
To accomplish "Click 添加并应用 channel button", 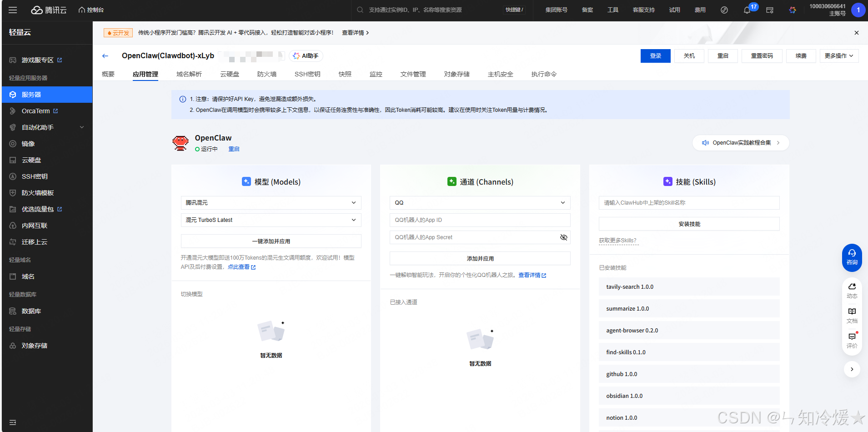I will 480,259.
